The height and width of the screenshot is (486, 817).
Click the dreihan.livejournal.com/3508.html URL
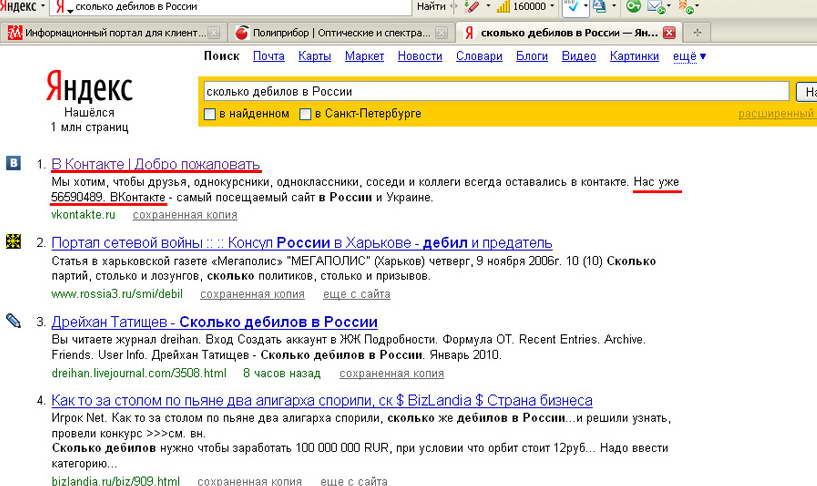139,373
